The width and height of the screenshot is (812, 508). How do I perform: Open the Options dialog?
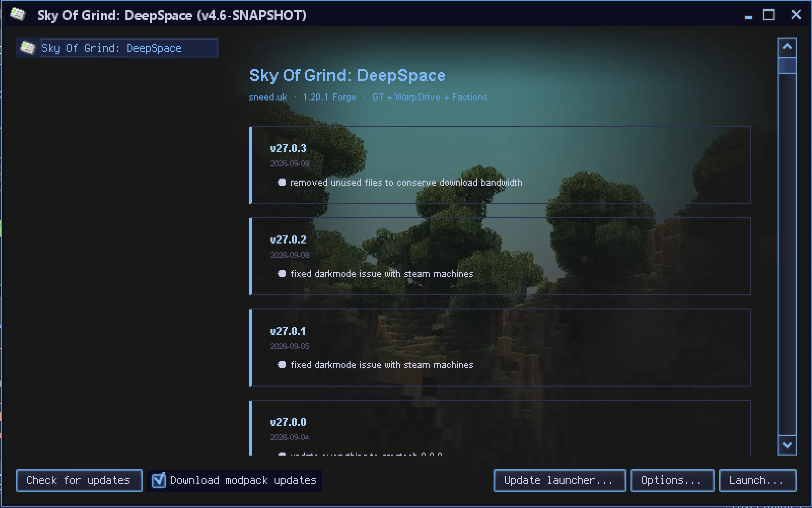[x=672, y=480]
